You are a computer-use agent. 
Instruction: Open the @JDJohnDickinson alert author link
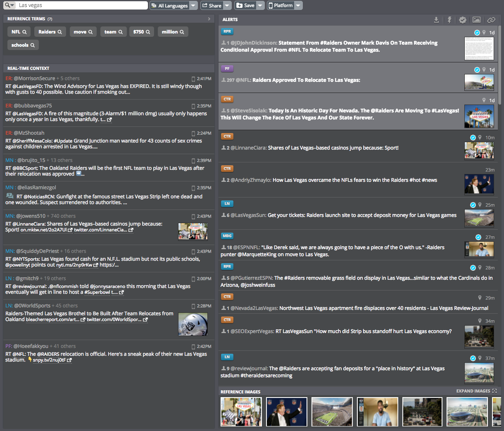[x=254, y=43]
